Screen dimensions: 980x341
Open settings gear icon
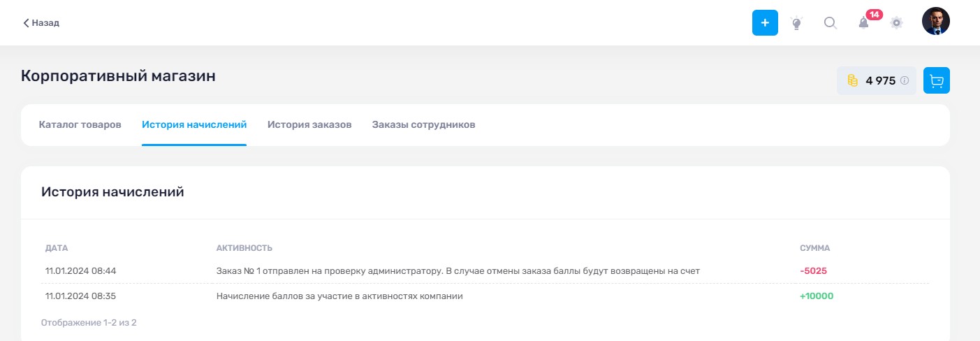tap(897, 22)
